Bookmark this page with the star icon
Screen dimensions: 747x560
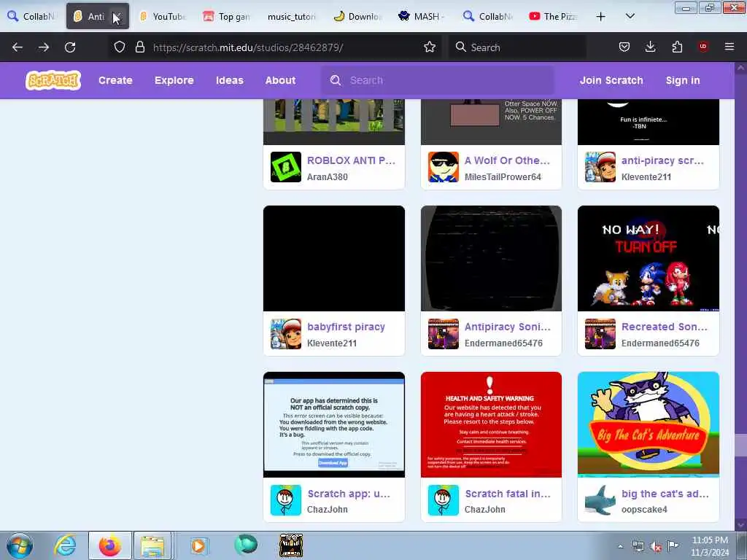430,47
